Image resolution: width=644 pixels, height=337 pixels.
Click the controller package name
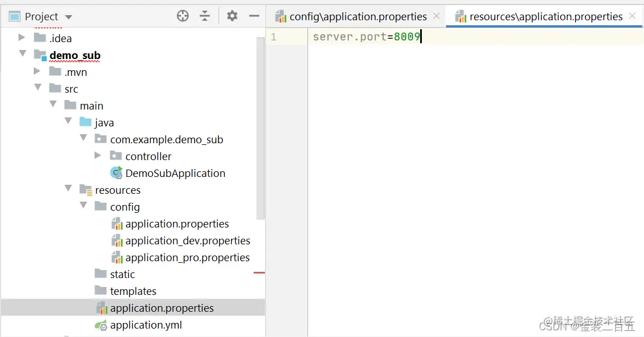[148, 157]
